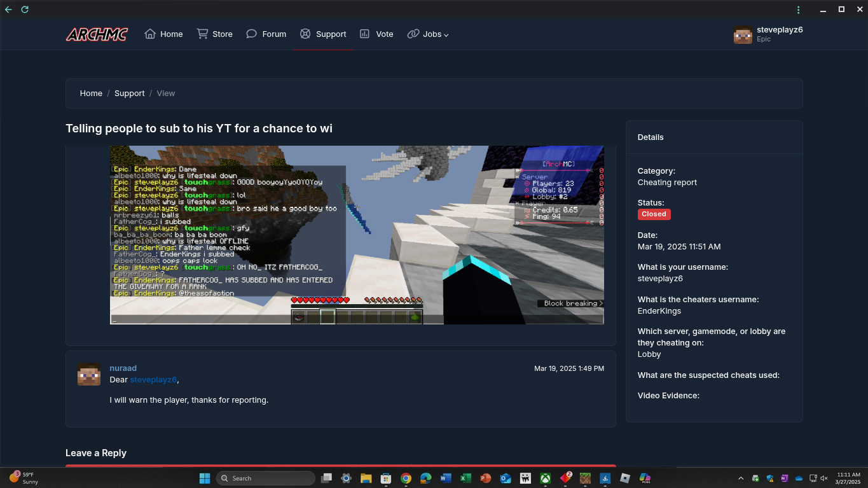Select the Support nav tab

point(323,34)
